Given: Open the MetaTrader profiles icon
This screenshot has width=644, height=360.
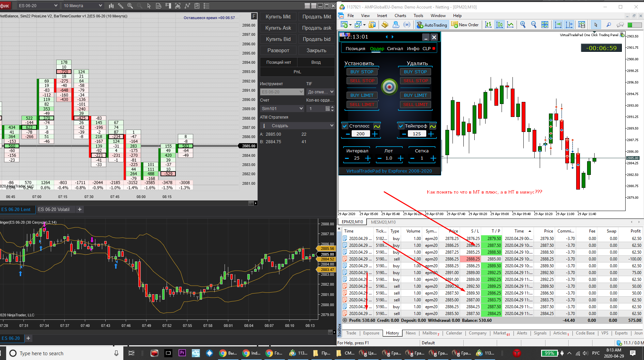Looking at the screenshot, I should click(358, 25).
